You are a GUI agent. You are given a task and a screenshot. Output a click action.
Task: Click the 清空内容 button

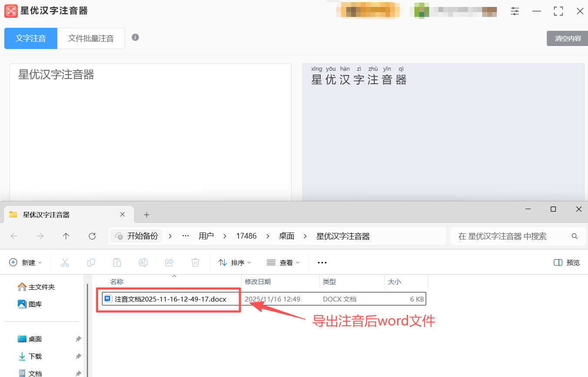(x=568, y=38)
